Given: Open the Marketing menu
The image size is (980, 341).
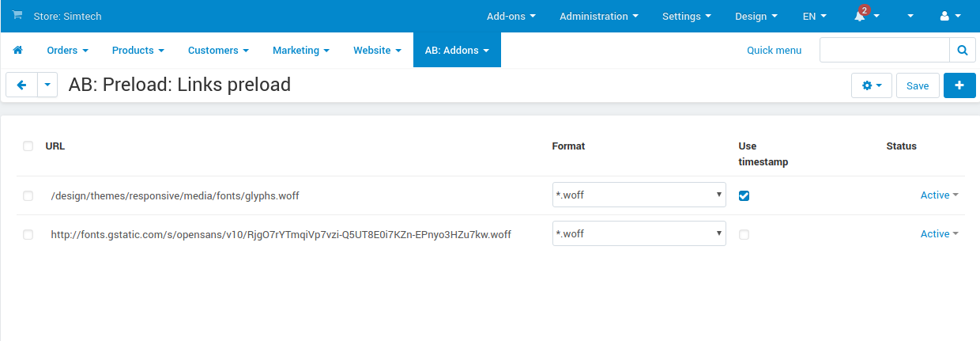Looking at the screenshot, I should coord(300,50).
